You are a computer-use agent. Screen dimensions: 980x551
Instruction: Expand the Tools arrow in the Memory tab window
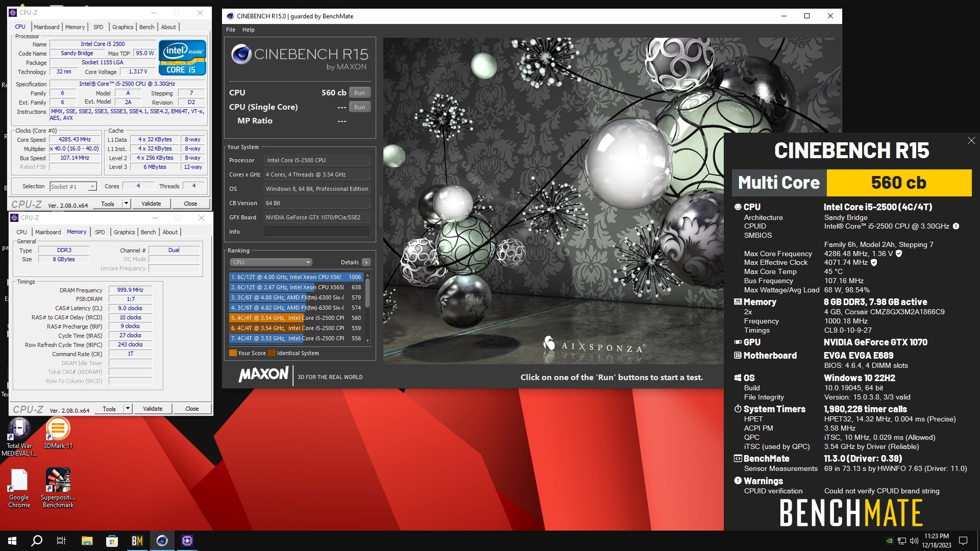(128, 409)
